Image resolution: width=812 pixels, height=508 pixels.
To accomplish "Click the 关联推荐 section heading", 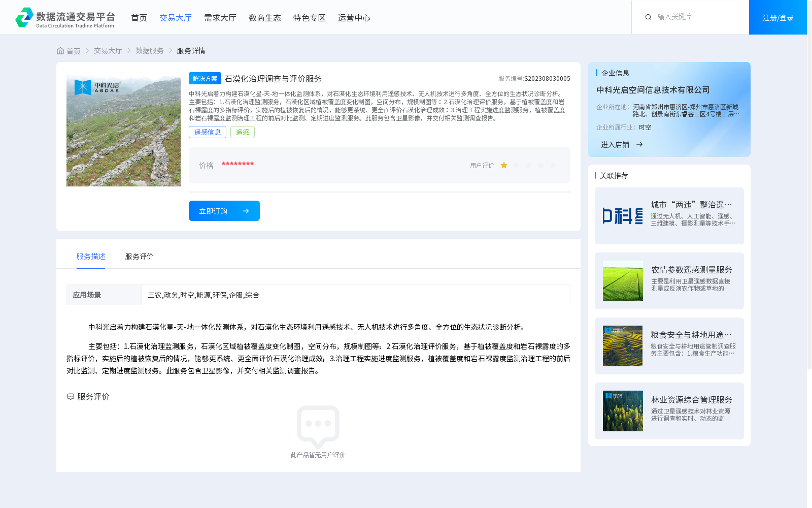I will tap(614, 176).
